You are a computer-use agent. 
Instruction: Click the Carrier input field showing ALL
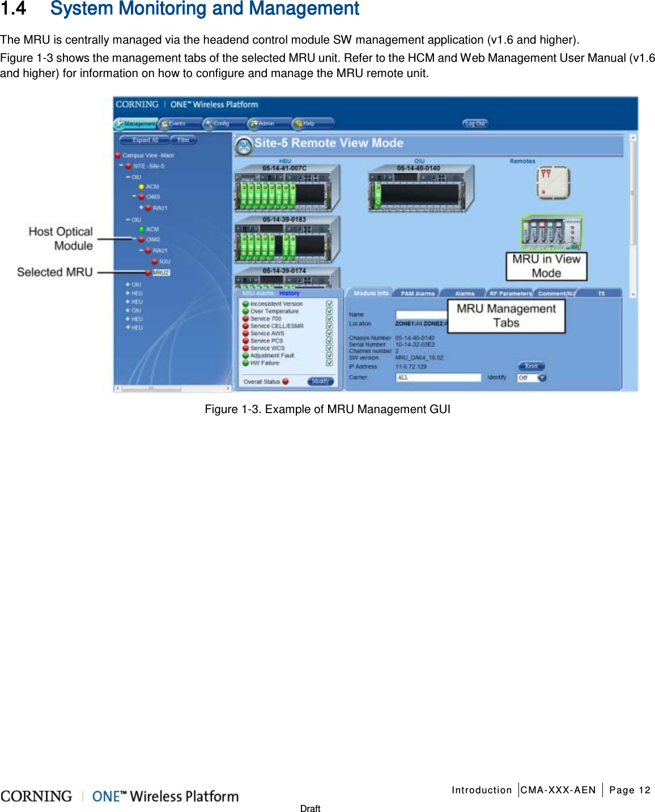point(438,377)
